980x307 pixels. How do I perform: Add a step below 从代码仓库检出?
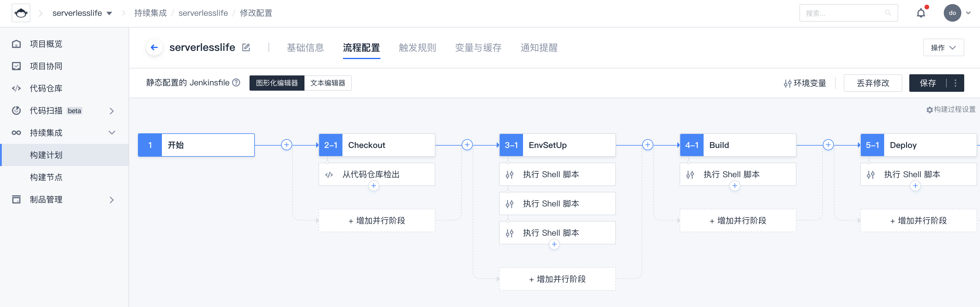pos(374,186)
